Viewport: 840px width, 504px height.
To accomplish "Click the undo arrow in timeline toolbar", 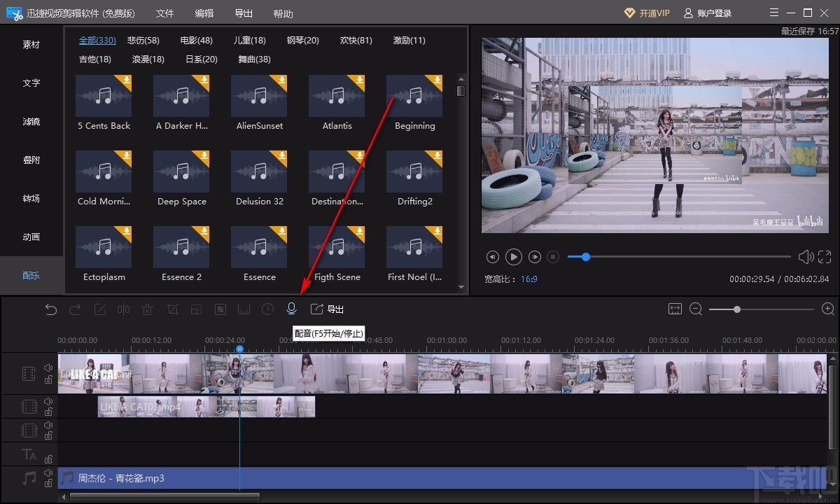I will pos(51,309).
